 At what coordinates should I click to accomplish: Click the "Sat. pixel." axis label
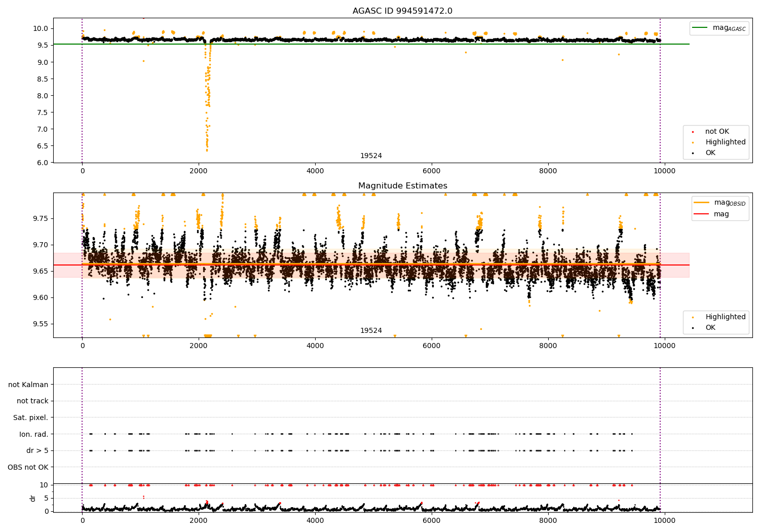pos(30,417)
